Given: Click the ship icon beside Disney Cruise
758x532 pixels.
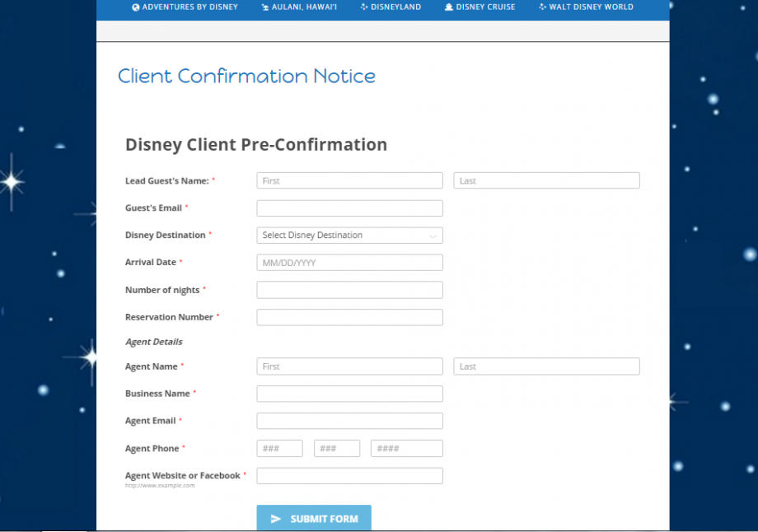Looking at the screenshot, I should pos(449,7).
